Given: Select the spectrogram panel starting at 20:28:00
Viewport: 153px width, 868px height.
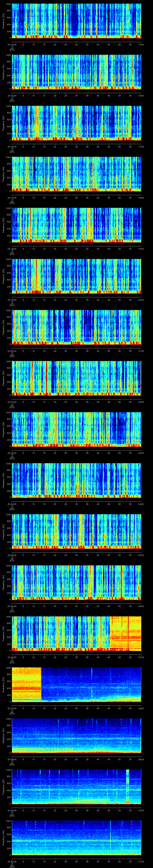Looking at the screenshot, I should [x=77, y=736].
